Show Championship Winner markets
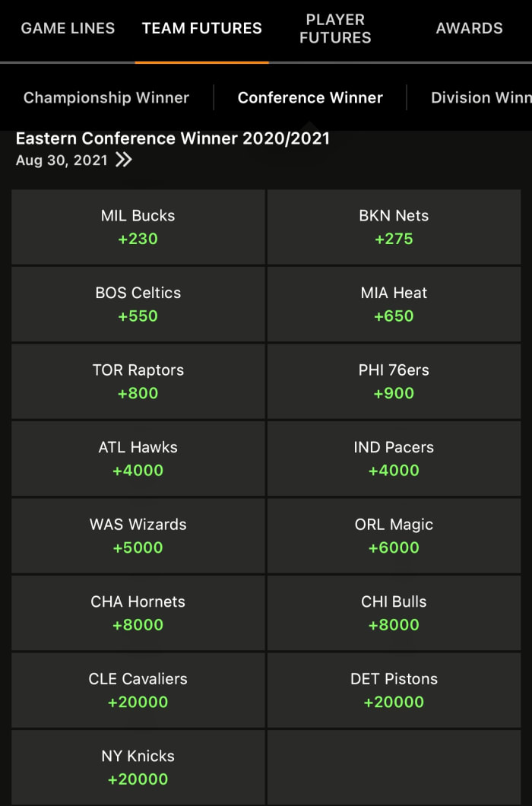Screen dimensions: 532x806 click(106, 98)
